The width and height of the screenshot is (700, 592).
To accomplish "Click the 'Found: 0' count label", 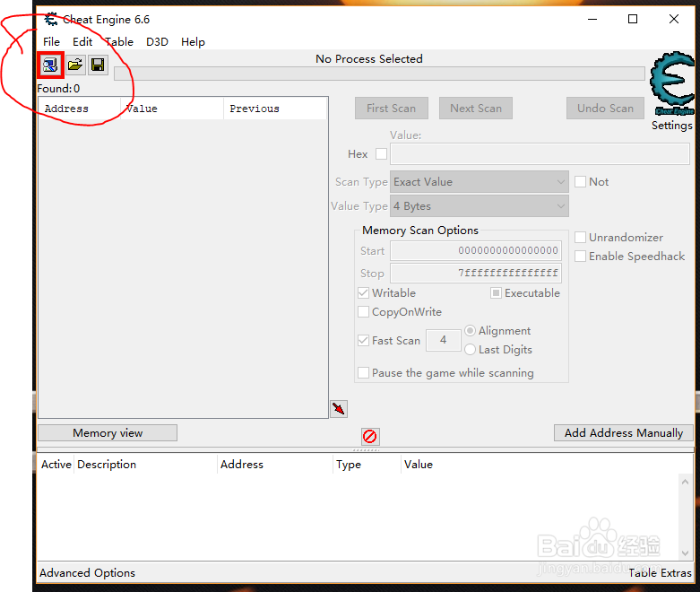I will click(x=58, y=89).
